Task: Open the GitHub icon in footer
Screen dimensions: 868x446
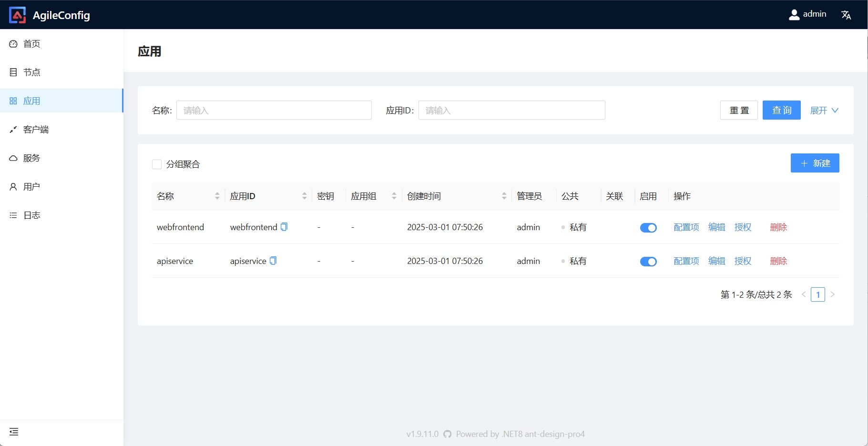Action: [447, 434]
